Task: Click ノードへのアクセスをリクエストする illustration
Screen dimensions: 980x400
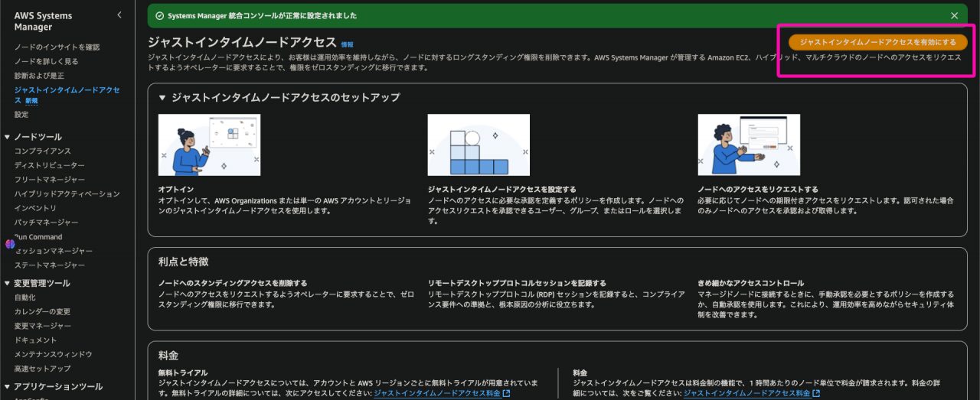Action: click(x=749, y=145)
